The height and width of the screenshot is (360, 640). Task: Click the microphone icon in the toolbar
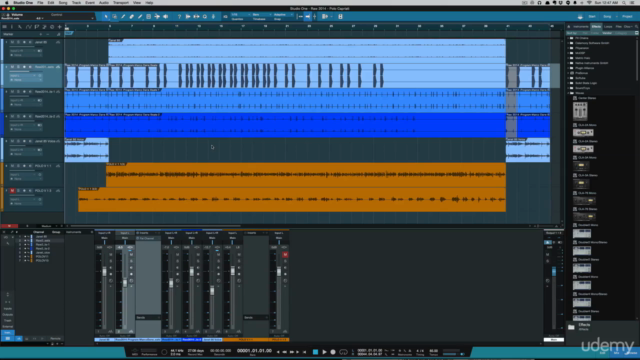click(213, 17)
